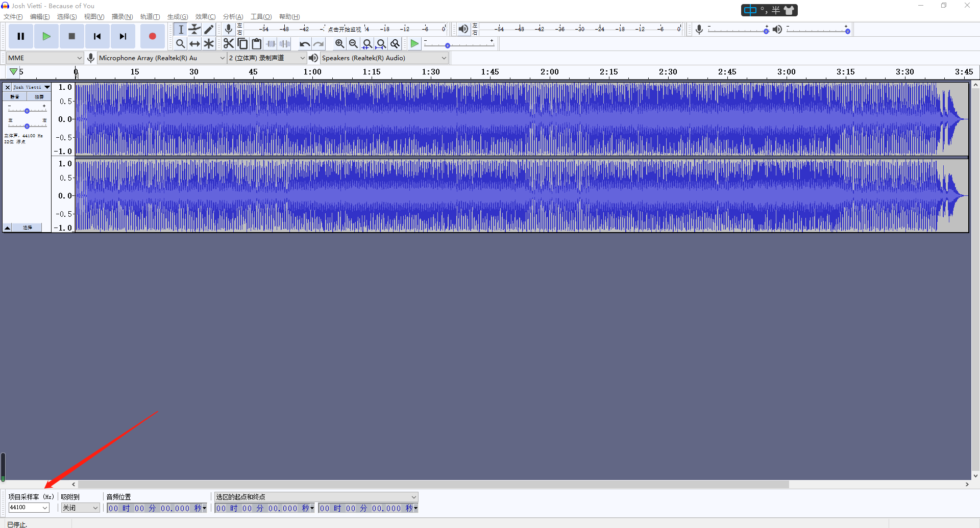Click the Fit Selection to Width icon
980x528 pixels.
(367, 44)
